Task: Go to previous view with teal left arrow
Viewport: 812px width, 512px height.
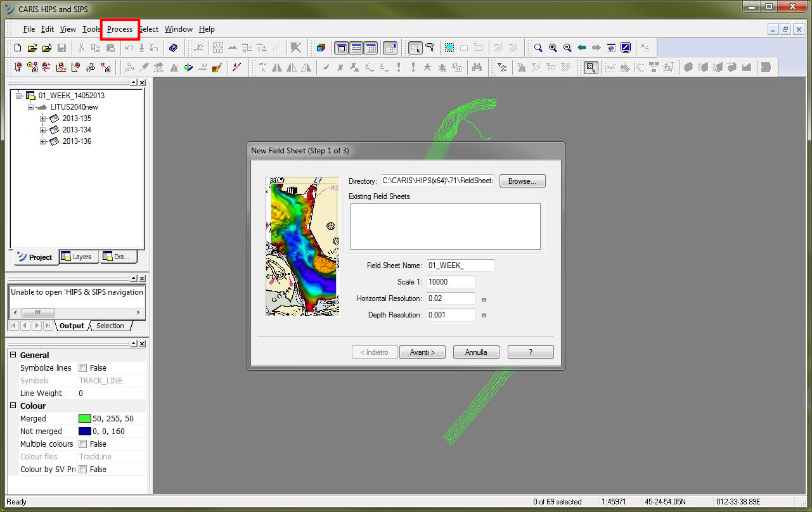Action: point(582,48)
